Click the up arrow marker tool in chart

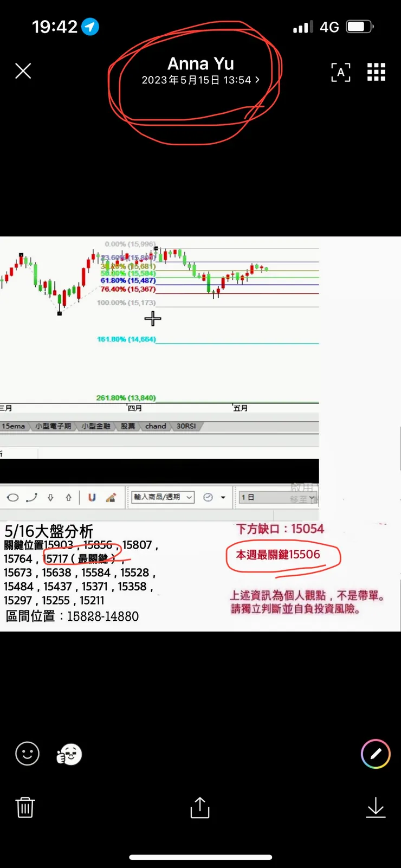(x=68, y=497)
